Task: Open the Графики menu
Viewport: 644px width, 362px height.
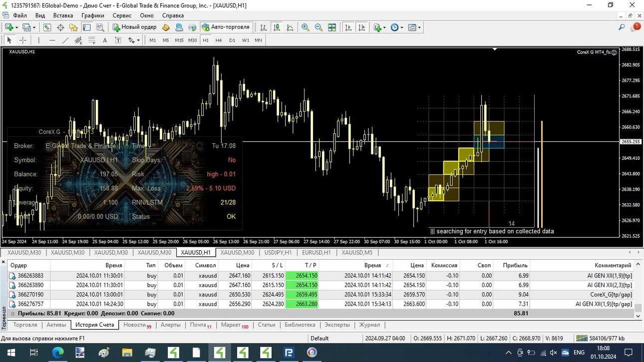Action: [93, 15]
